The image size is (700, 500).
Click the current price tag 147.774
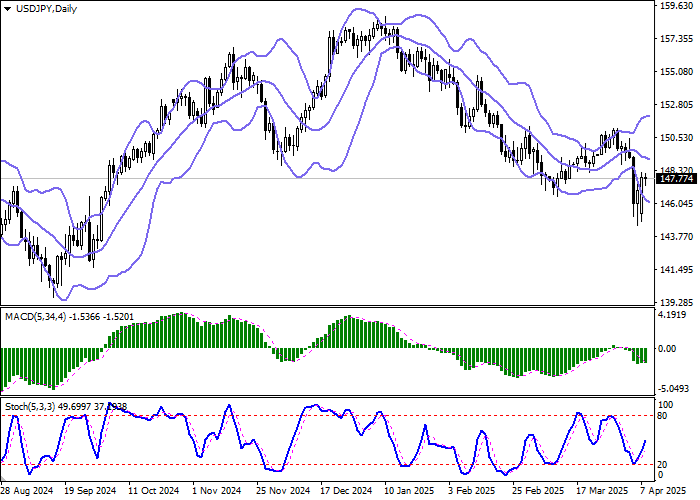click(677, 179)
